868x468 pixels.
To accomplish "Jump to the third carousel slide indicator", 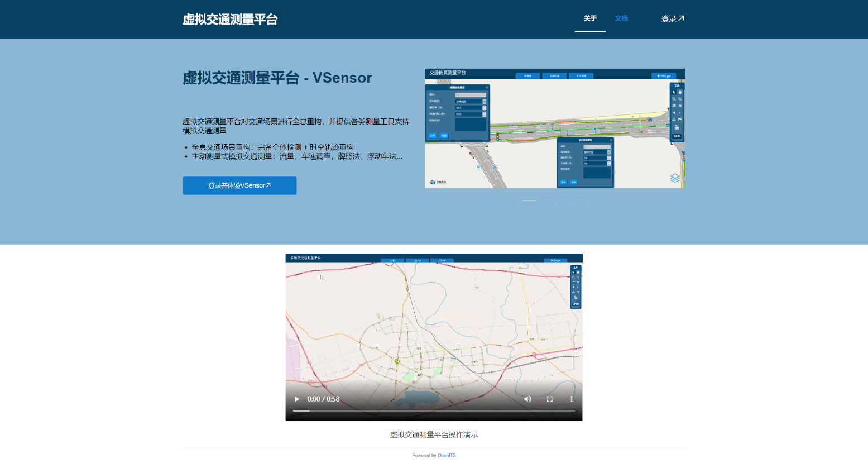I will (564, 200).
